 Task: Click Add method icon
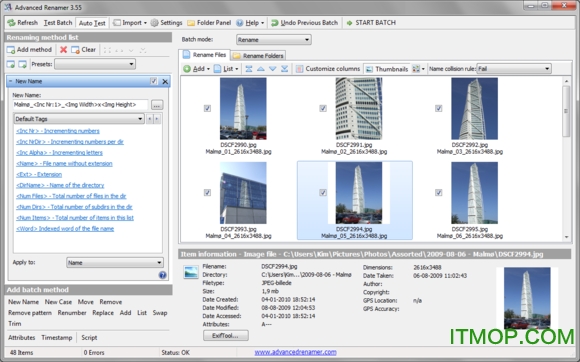pos(11,50)
